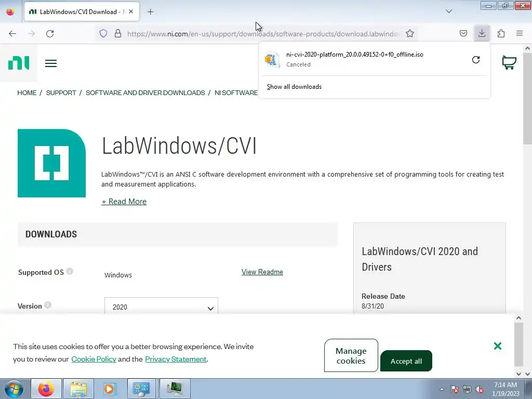Open a new browser tab
This screenshot has width=532, height=399.
click(x=150, y=12)
